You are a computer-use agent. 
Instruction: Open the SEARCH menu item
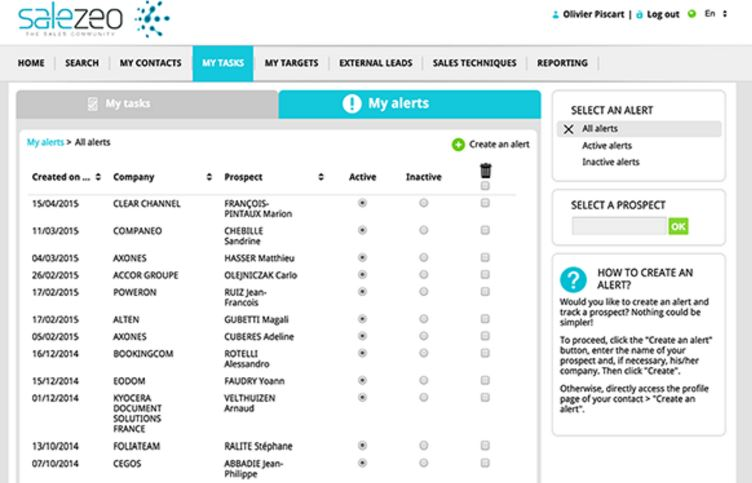82,63
